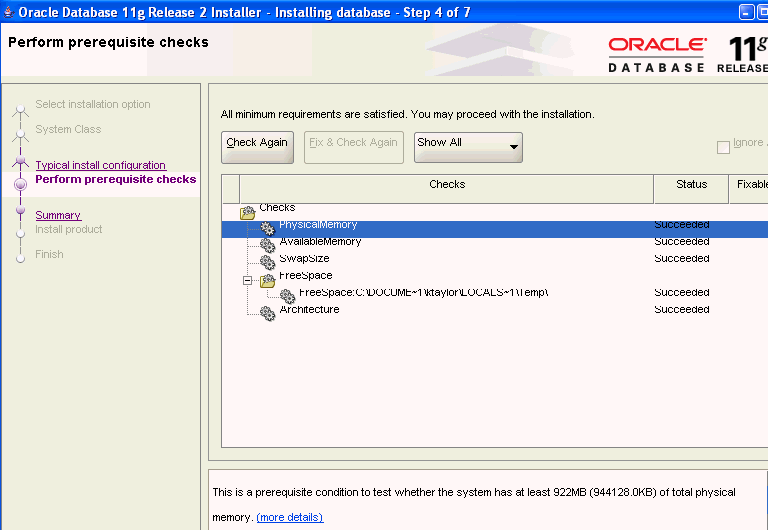Click Succeeded status for SwapSize
768x530 pixels.
[x=682, y=259]
